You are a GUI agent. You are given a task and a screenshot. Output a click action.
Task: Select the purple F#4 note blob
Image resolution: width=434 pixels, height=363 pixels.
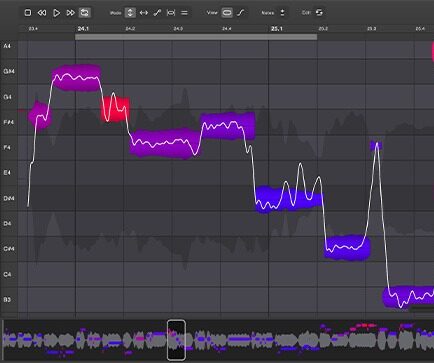pos(228,126)
